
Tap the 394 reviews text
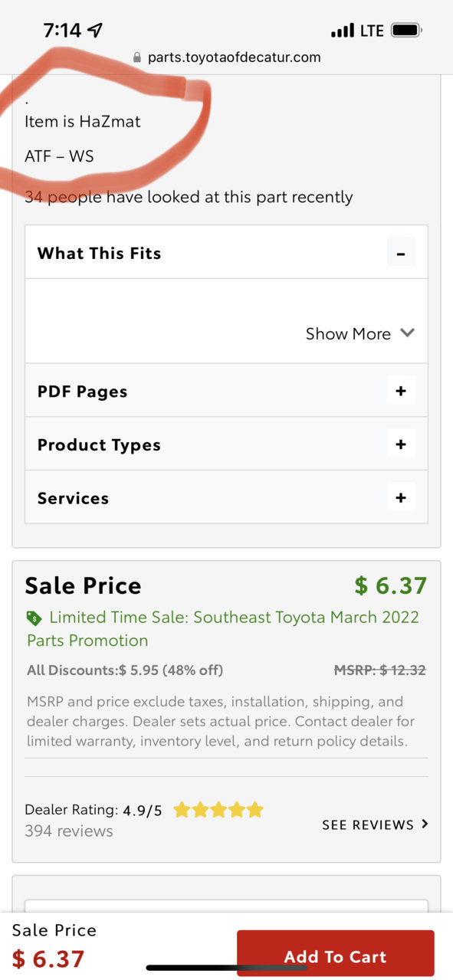[69, 831]
